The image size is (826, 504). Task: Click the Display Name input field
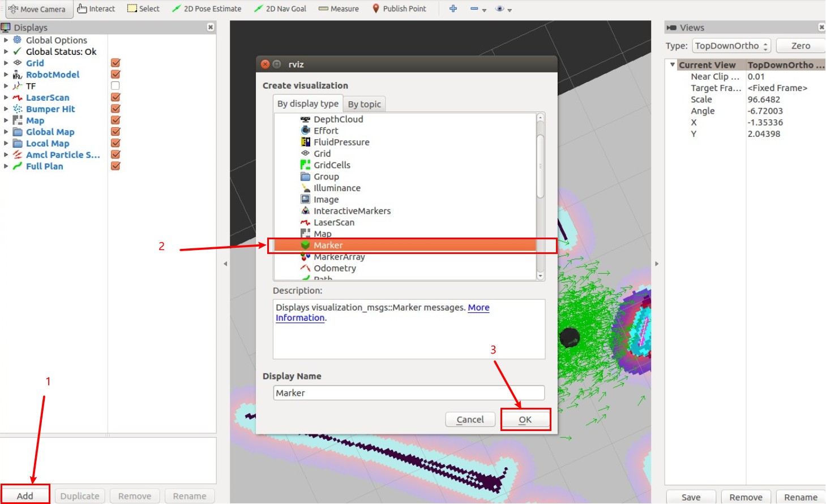click(x=409, y=393)
